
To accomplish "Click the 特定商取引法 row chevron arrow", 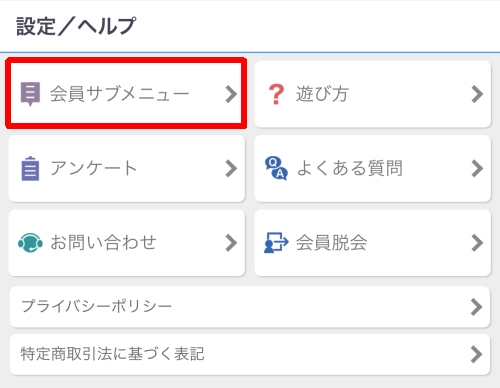I will point(477,354).
